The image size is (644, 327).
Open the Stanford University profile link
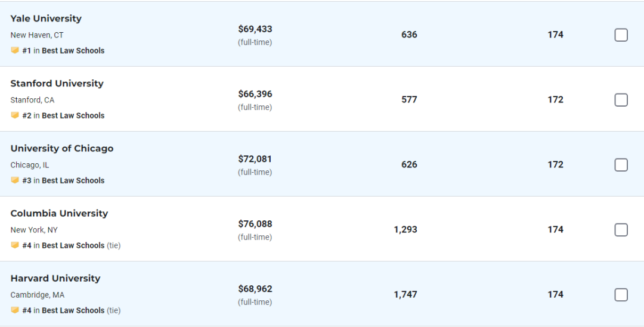pyautogui.click(x=57, y=83)
